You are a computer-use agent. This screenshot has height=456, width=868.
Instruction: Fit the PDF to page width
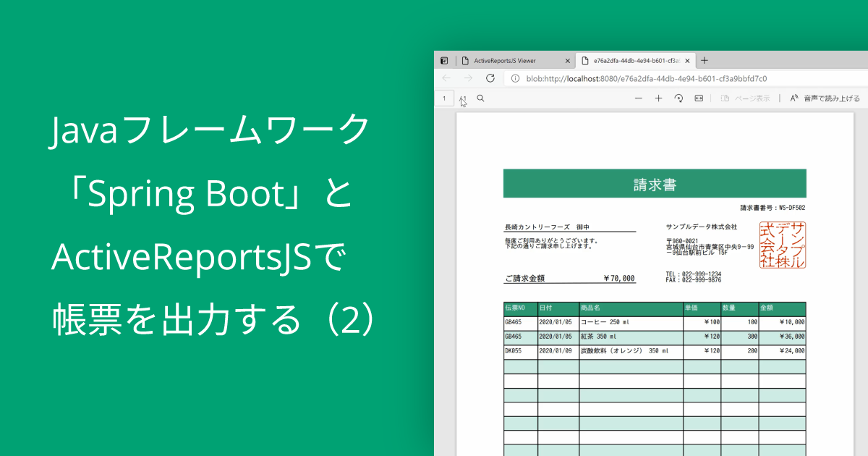(x=699, y=98)
